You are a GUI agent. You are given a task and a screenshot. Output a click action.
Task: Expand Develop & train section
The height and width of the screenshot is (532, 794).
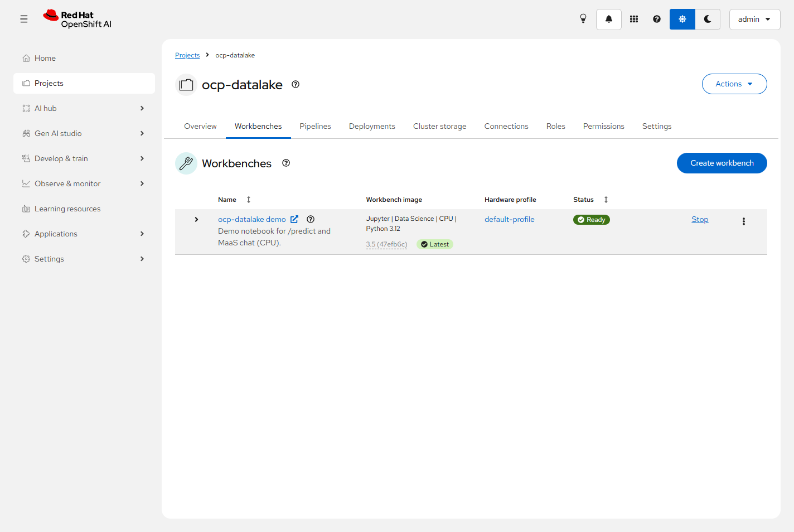84,158
